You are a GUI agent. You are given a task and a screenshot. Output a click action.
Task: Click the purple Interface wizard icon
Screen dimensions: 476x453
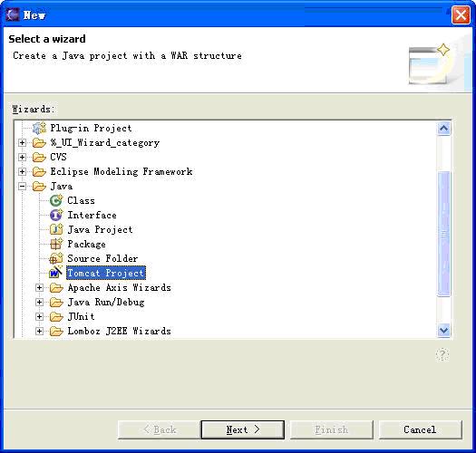click(x=56, y=215)
